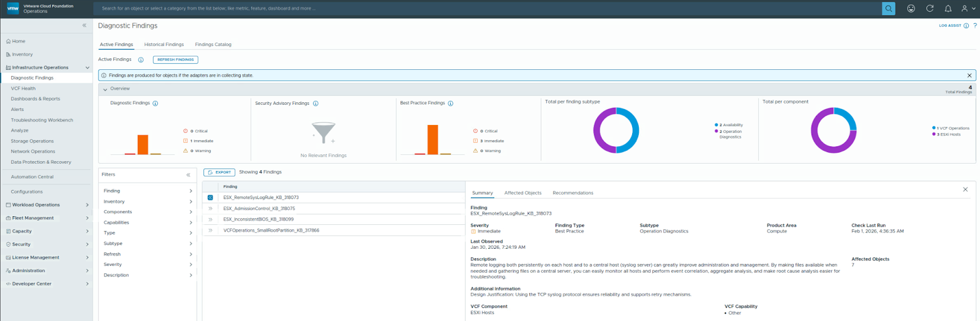Switch to Findings Catalog tab

(x=213, y=45)
